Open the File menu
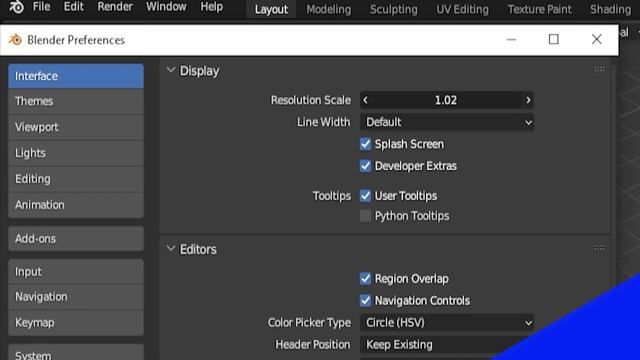Image resolution: width=640 pixels, height=360 pixels. (41, 7)
